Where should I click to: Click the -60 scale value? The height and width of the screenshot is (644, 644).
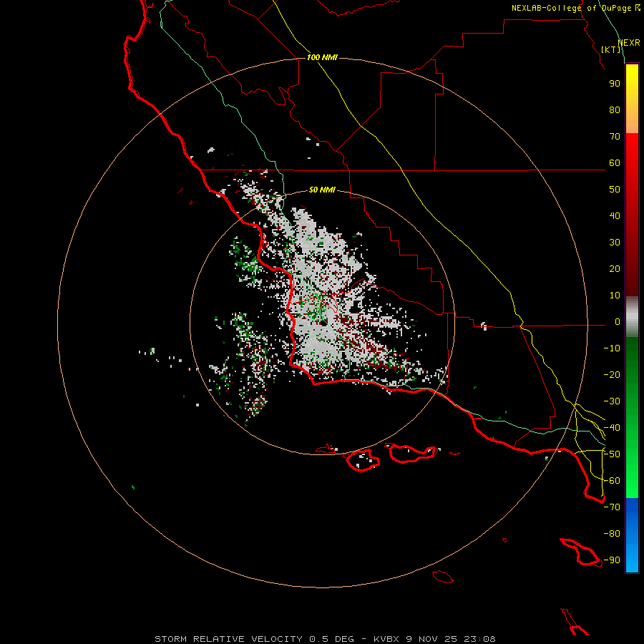point(612,481)
